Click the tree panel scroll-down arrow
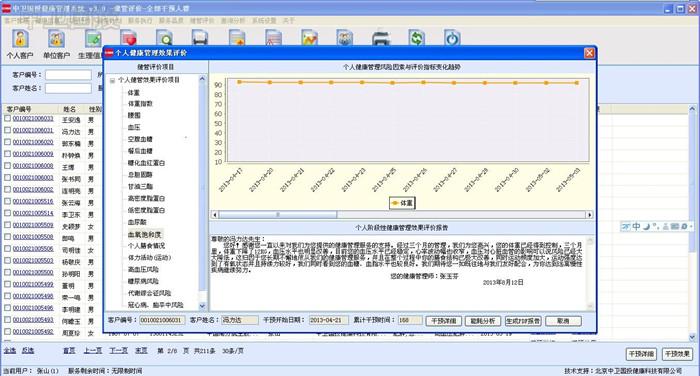Screen dimensions: 700x376 (202, 306)
